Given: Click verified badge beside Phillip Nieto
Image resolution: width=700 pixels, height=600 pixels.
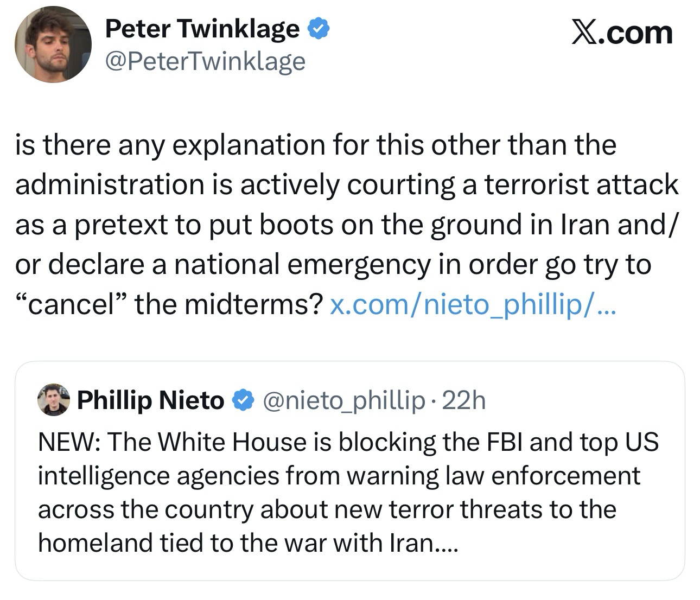Looking at the screenshot, I should coord(242,401).
